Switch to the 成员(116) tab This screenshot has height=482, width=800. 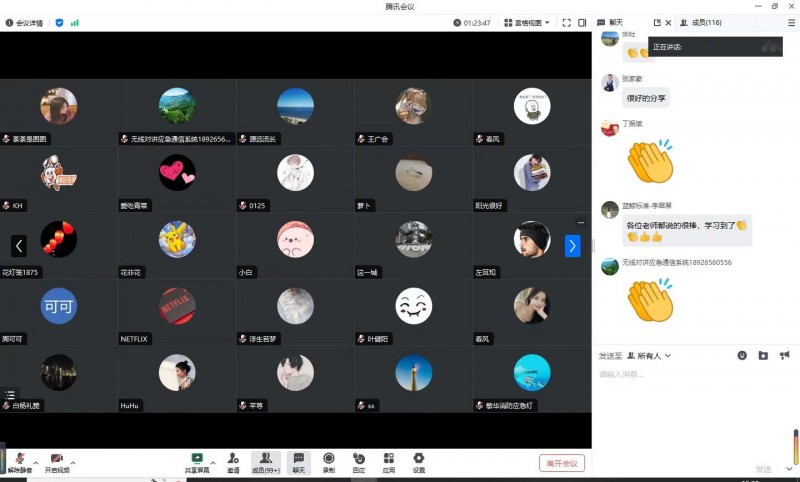(700, 22)
